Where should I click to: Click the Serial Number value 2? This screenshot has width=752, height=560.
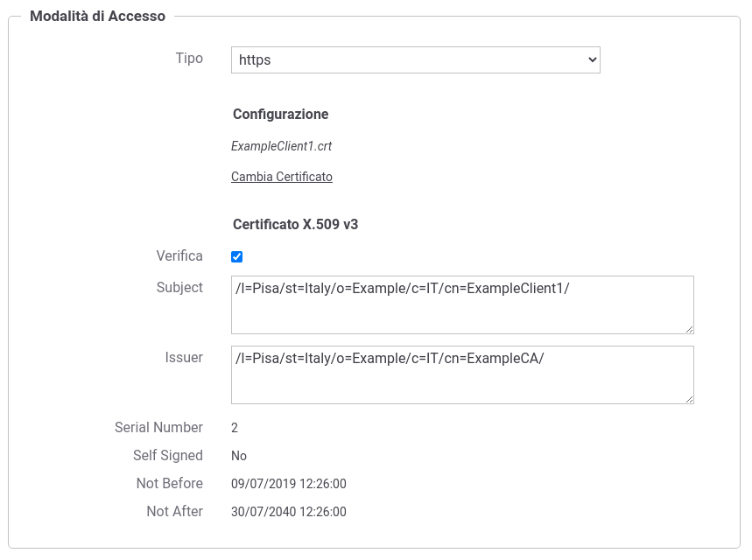[235, 428]
